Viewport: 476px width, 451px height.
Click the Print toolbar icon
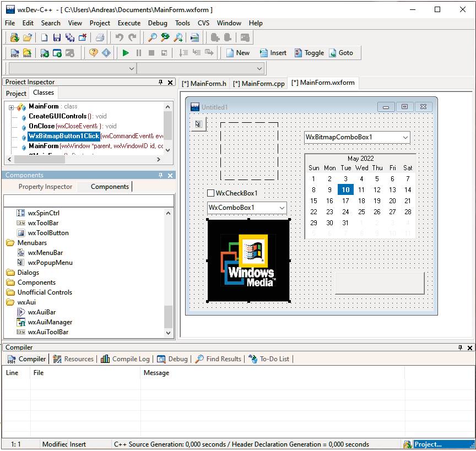point(100,37)
